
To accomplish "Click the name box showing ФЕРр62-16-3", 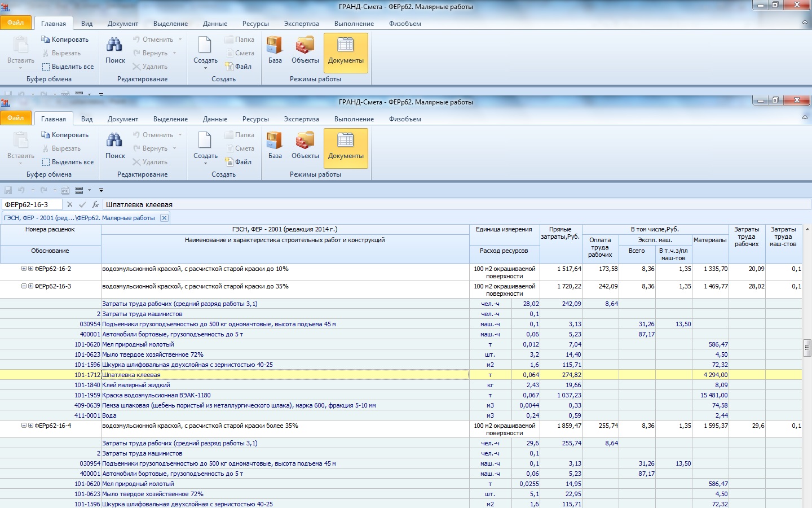I will click(32, 204).
